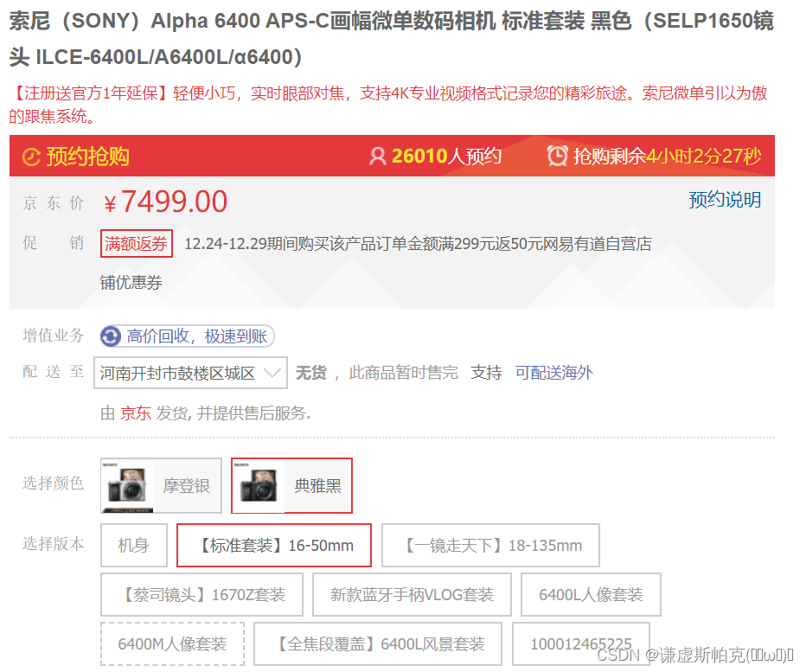The height and width of the screenshot is (672, 806).
Task: Choose the 【全焦段覆盖】6400L风景套装 version
Action: (x=378, y=644)
